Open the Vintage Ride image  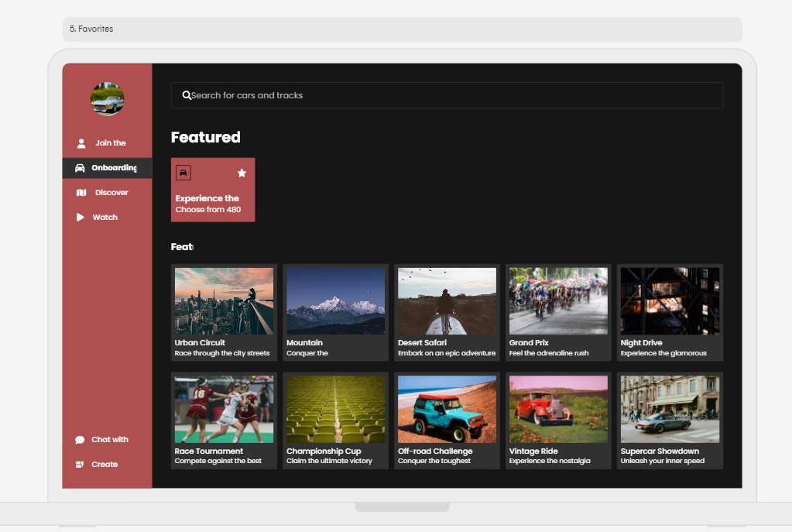click(x=558, y=409)
